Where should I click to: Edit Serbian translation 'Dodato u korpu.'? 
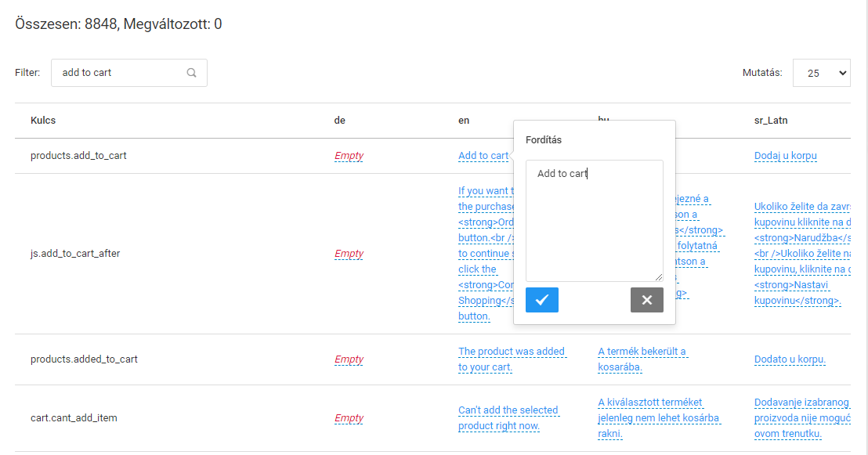click(790, 359)
